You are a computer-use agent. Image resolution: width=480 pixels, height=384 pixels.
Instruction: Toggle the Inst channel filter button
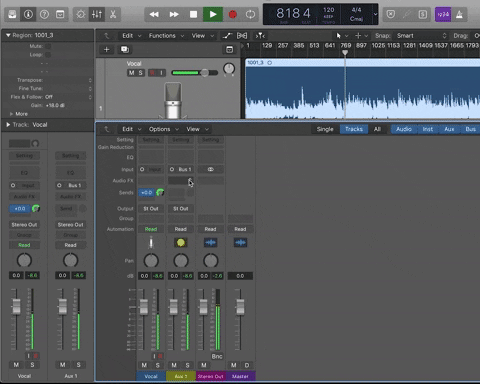[x=428, y=129]
